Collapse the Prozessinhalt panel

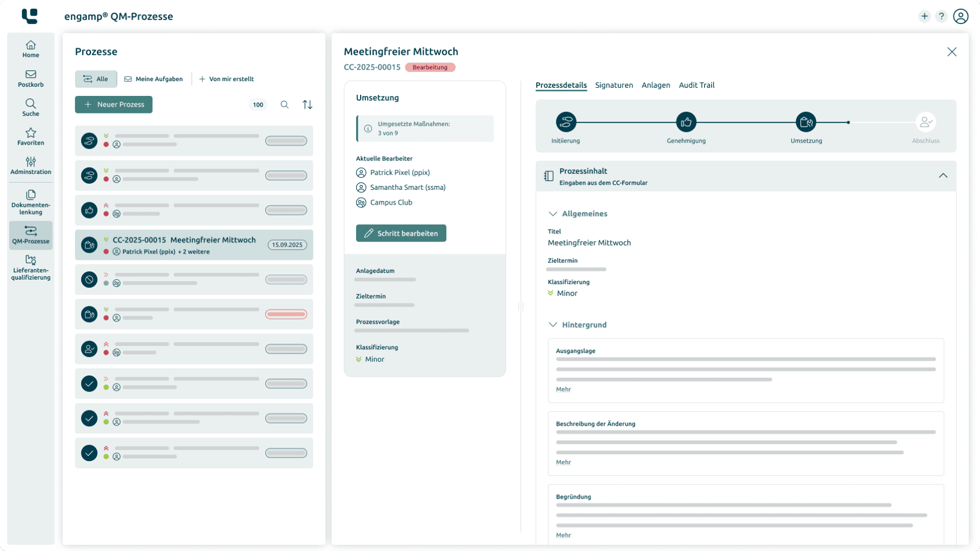click(x=944, y=175)
